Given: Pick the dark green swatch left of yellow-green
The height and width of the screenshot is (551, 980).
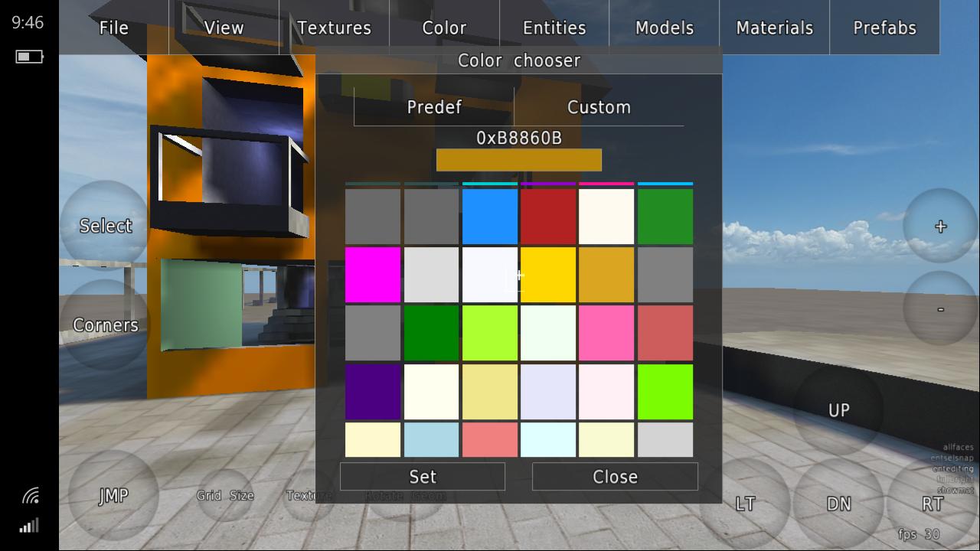Looking at the screenshot, I should (x=431, y=333).
